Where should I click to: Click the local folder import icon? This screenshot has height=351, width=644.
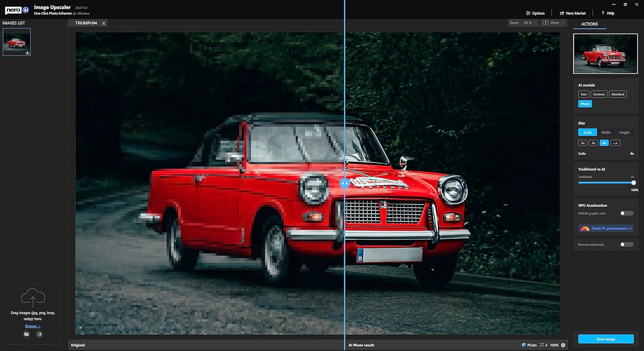(x=27, y=334)
